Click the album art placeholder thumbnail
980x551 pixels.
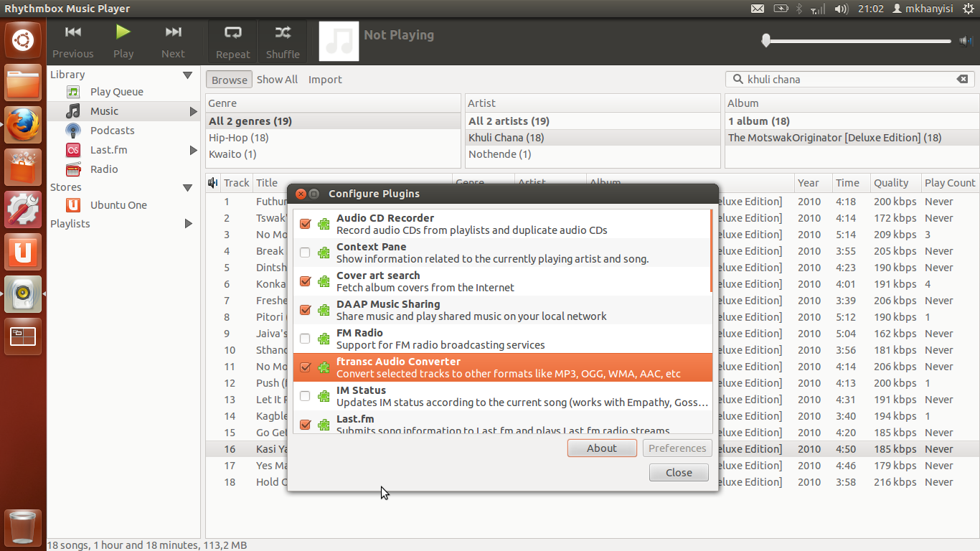(x=339, y=41)
